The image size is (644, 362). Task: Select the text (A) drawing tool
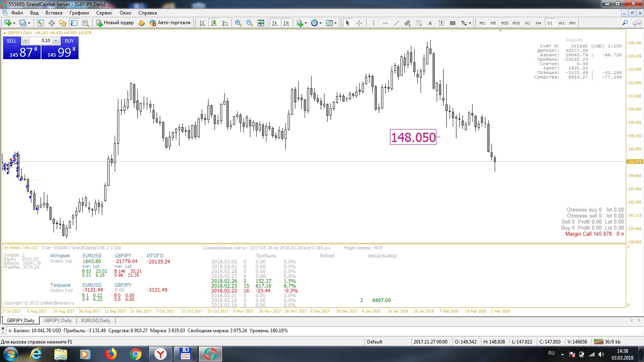(x=430, y=23)
